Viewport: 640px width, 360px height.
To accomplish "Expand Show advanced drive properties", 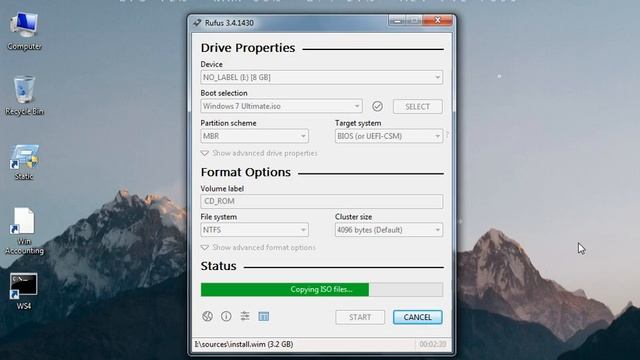I will [259, 153].
